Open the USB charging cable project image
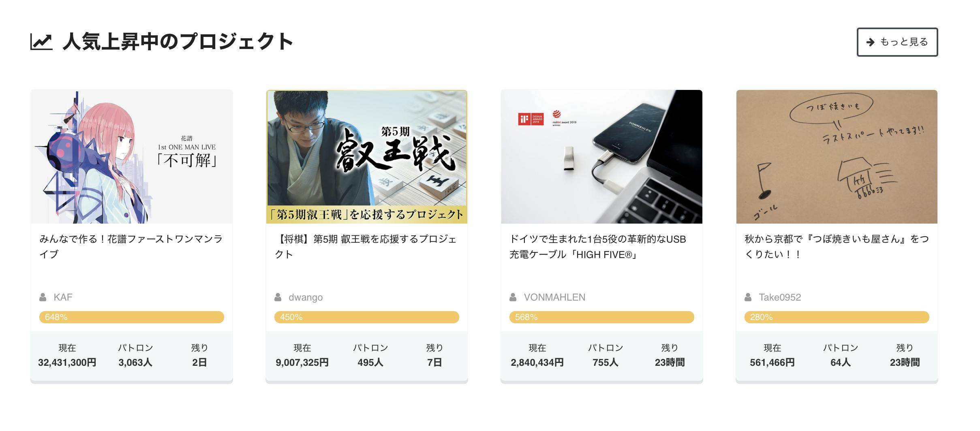980x431 pixels. 602,157
